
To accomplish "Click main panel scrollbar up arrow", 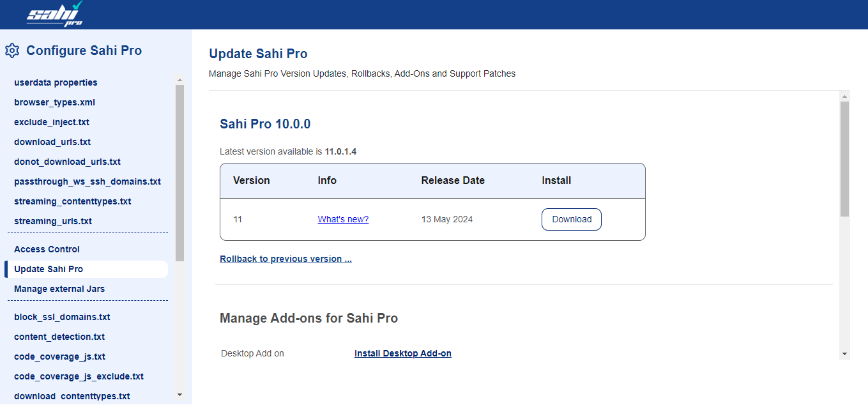I will (x=844, y=96).
